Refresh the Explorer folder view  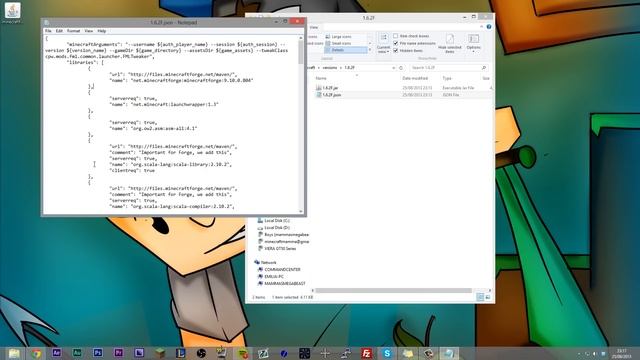[x=401, y=68]
